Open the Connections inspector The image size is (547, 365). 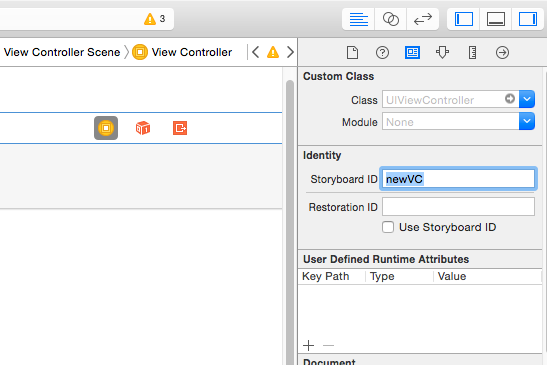502,53
